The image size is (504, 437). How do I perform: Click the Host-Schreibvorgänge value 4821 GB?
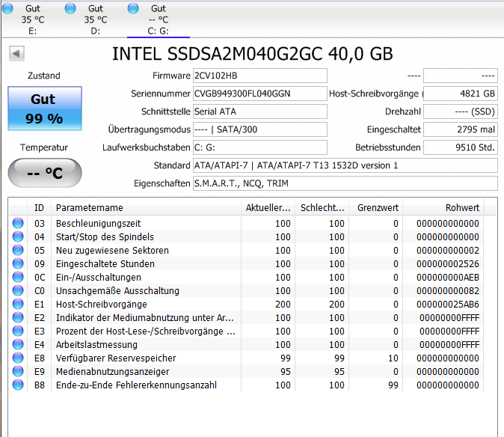click(461, 94)
